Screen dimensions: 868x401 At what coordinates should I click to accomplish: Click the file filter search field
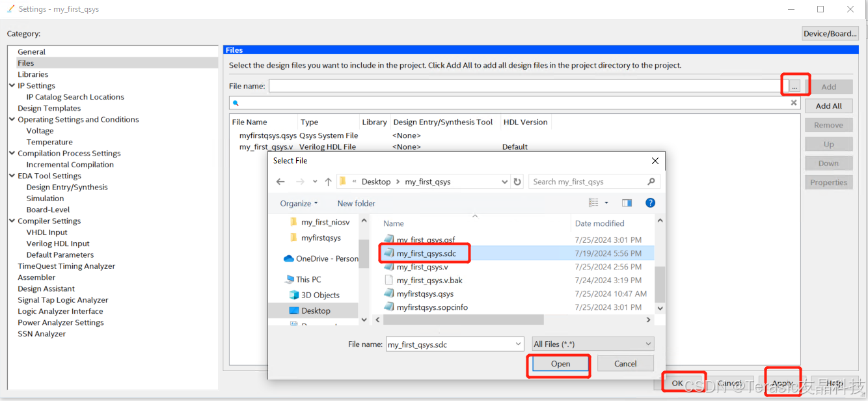click(514, 103)
